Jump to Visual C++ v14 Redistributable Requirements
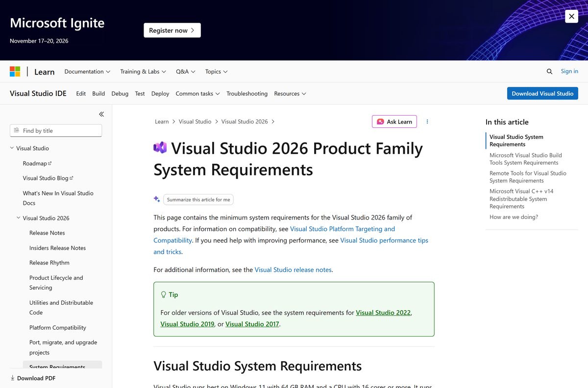 (521, 198)
